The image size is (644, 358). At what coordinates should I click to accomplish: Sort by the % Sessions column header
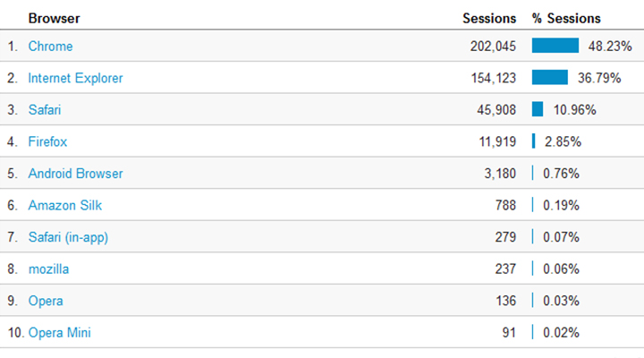point(566,19)
